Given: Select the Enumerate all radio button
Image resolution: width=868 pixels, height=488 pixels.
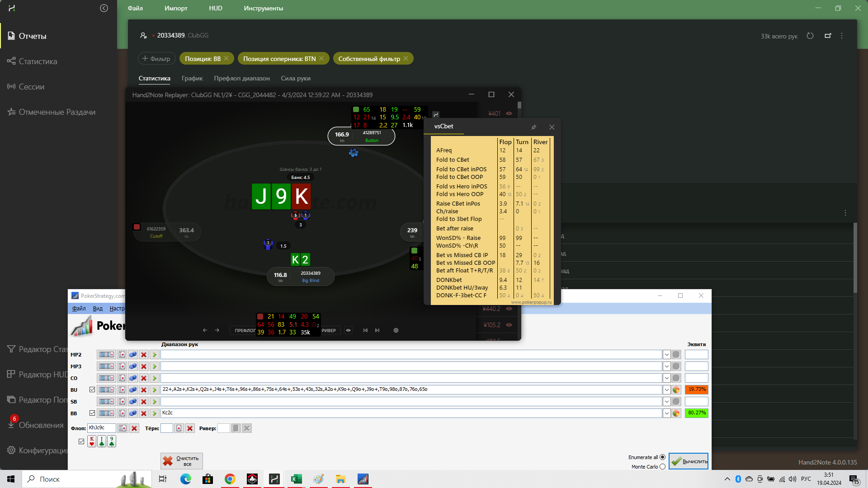Looking at the screenshot, I should pos(663,457).
